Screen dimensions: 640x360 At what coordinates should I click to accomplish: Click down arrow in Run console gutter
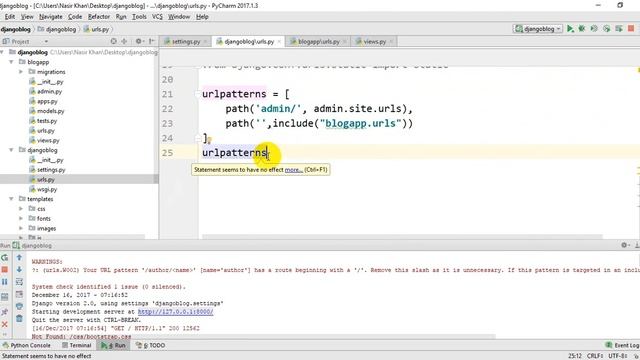(x=19, y=270)
